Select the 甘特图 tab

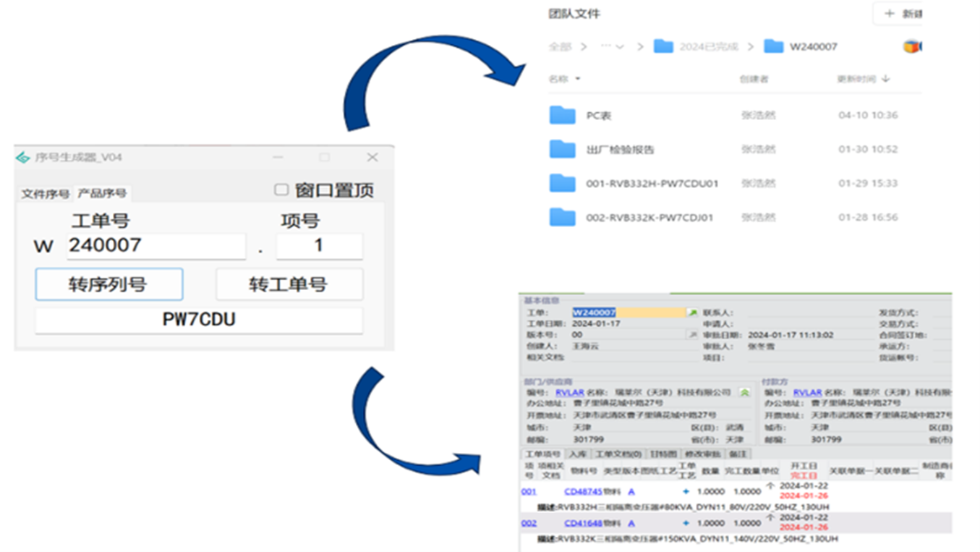tap(663, 454)
